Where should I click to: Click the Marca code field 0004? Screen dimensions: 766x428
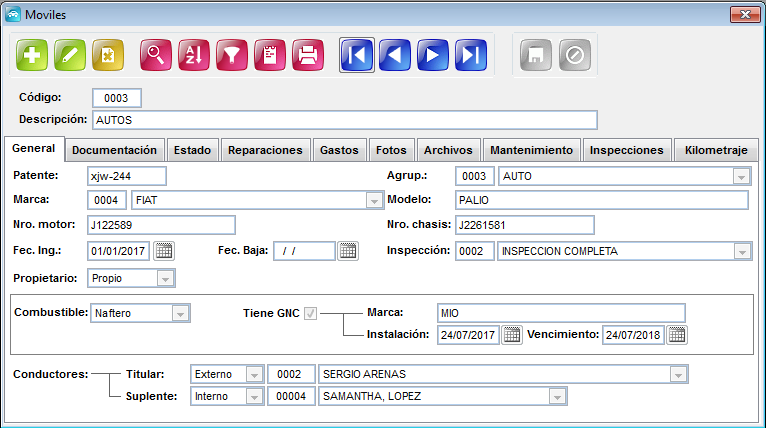pos(107,200)
